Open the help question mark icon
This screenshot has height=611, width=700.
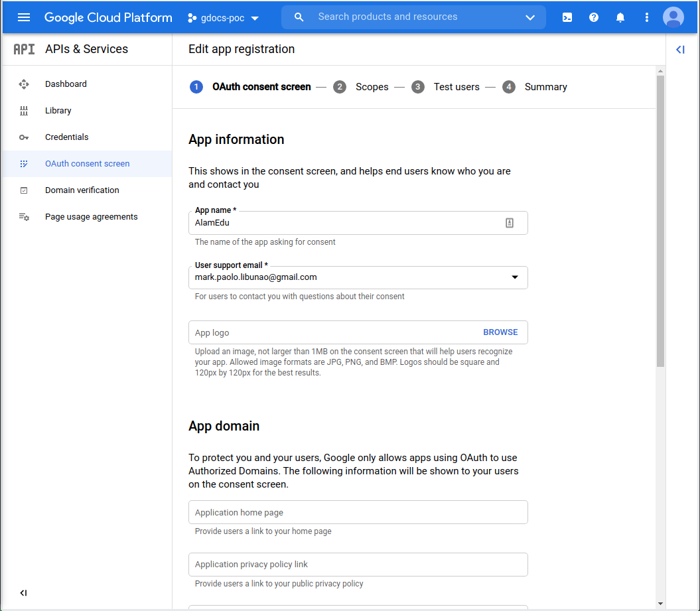click(593, 17)
